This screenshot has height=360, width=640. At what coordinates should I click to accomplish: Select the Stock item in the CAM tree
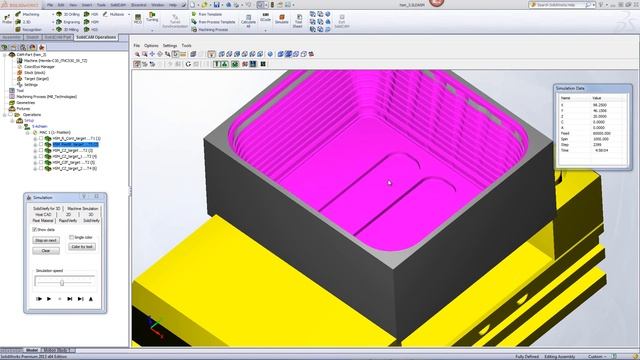35,73
